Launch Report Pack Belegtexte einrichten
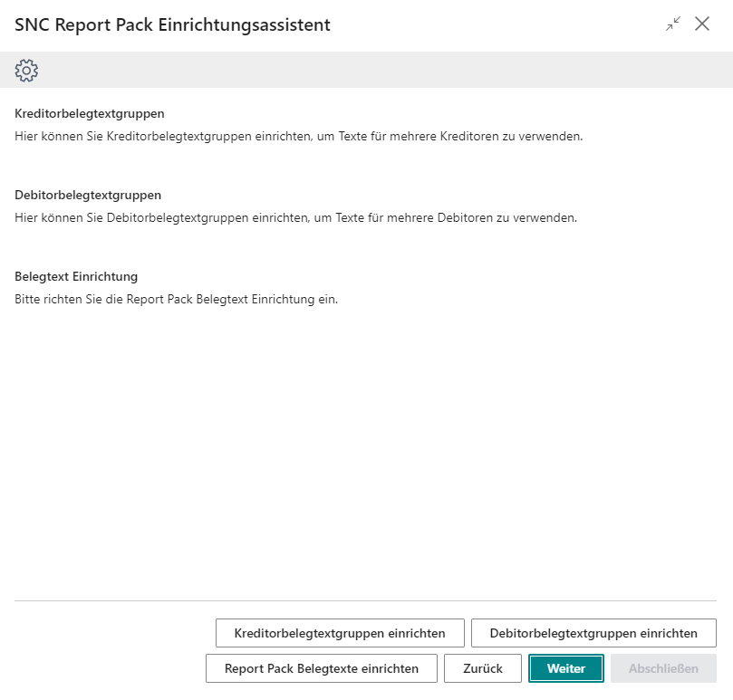 tap(322, 668)
